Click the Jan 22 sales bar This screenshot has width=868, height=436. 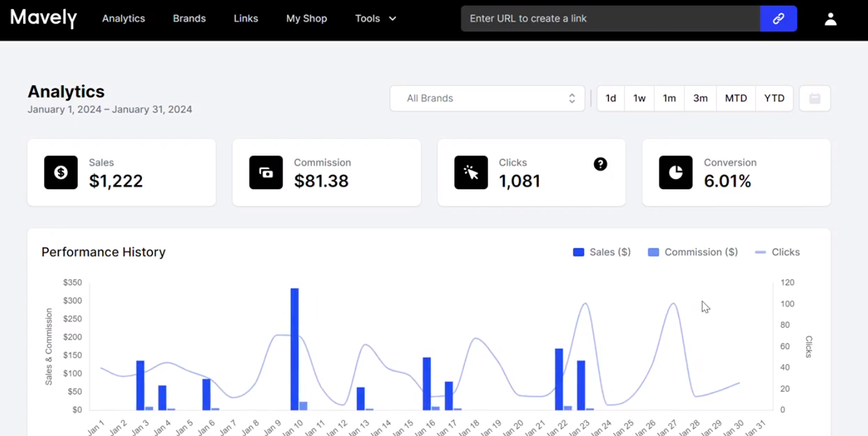click(x=559, y=379)
